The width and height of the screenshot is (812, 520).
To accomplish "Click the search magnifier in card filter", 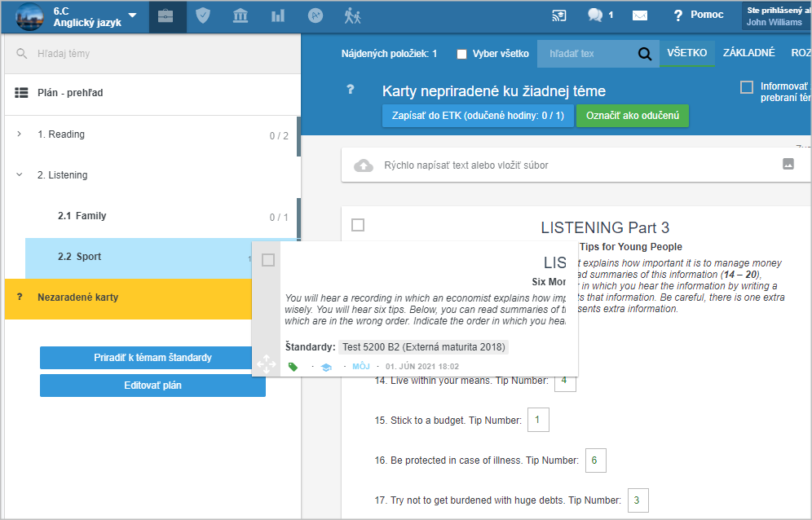I will [x=645, y=53].
